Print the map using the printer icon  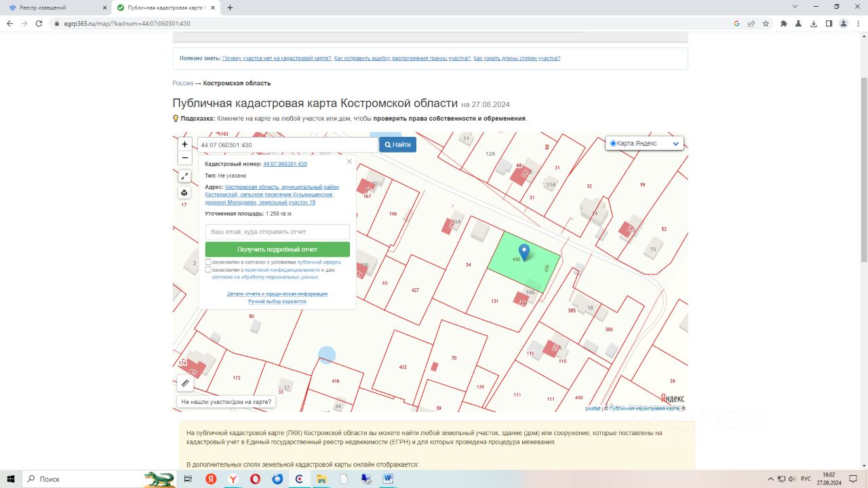(184, 193)
